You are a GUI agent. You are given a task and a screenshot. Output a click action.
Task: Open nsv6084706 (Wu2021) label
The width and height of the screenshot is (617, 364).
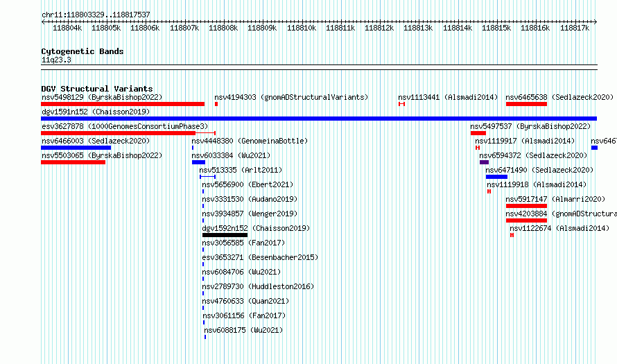tap(241, 272)
